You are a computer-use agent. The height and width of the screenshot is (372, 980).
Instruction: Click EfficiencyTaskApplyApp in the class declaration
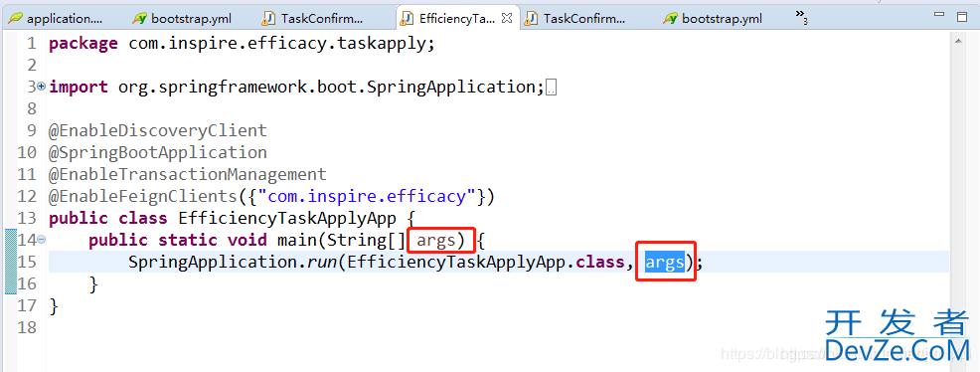(287, 218)
